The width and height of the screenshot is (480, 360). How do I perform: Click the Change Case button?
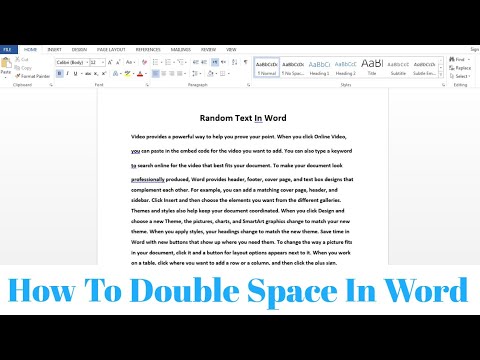pos(130,62)
